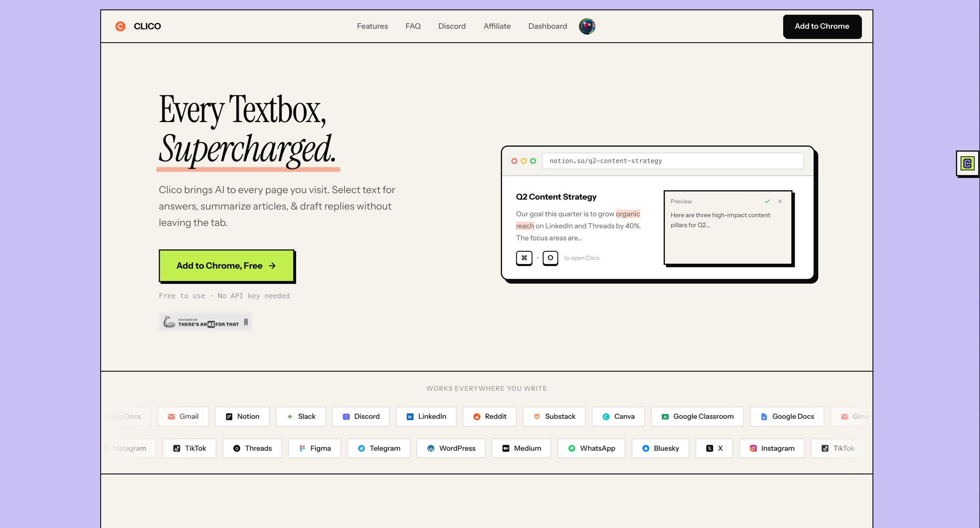This screenshot has height=528, width=980.
Task: Select the Telegram app chip
Action: point(379,448)
